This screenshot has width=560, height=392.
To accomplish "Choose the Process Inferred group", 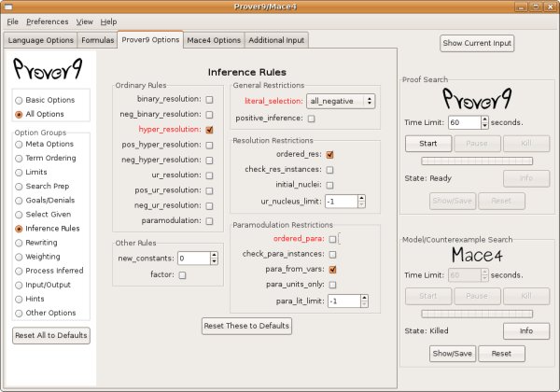I will click(x=49, y=271).
